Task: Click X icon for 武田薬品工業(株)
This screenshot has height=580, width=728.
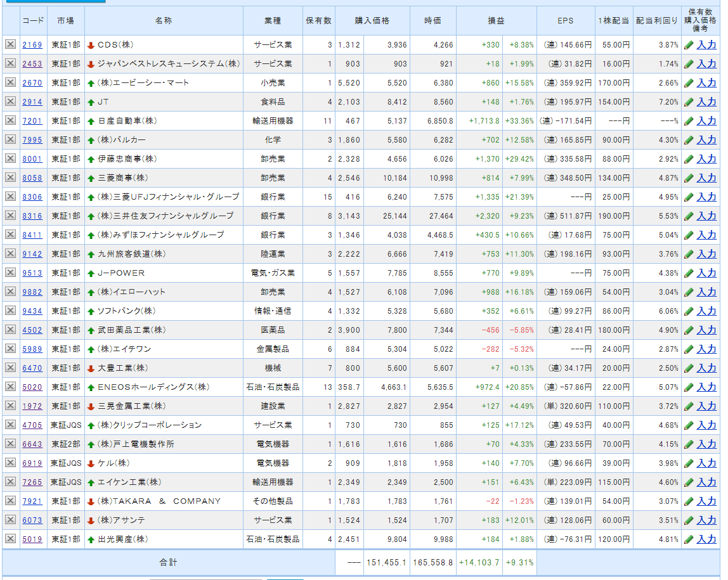Action: tap(10, 330)
